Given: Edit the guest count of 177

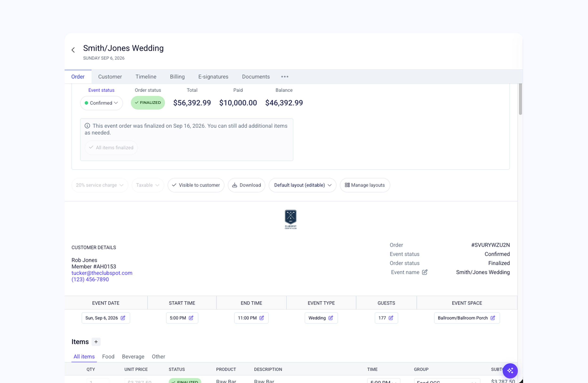Looking at the screenshot, I should click(x=386, y=318).
